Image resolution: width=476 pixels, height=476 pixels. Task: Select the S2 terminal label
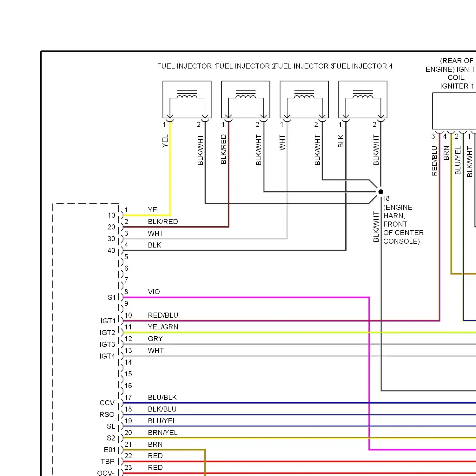point(111,438)
